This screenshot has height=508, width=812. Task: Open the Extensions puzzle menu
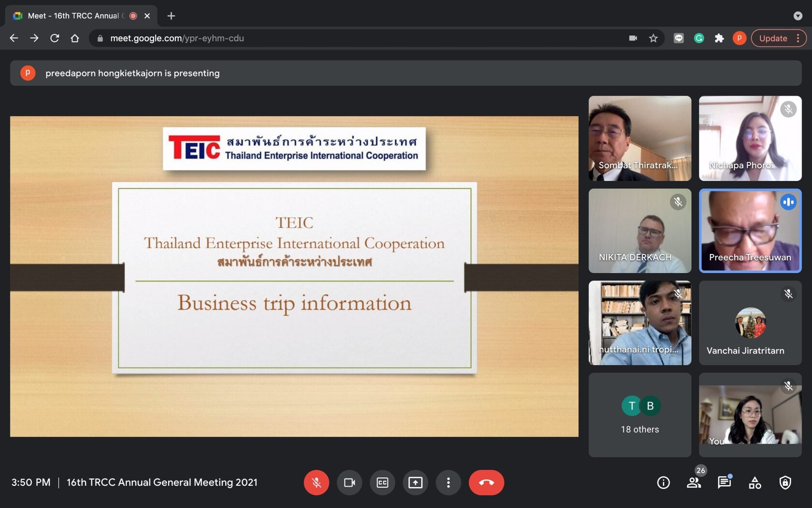(719, 38)
